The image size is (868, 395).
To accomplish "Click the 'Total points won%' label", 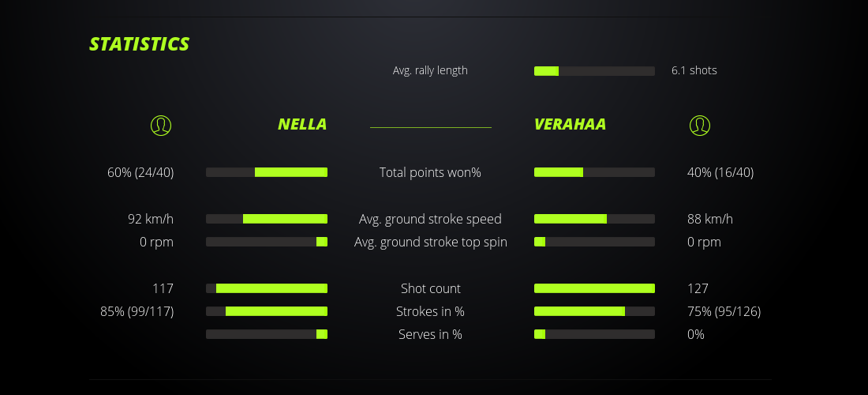I will 430,172.
